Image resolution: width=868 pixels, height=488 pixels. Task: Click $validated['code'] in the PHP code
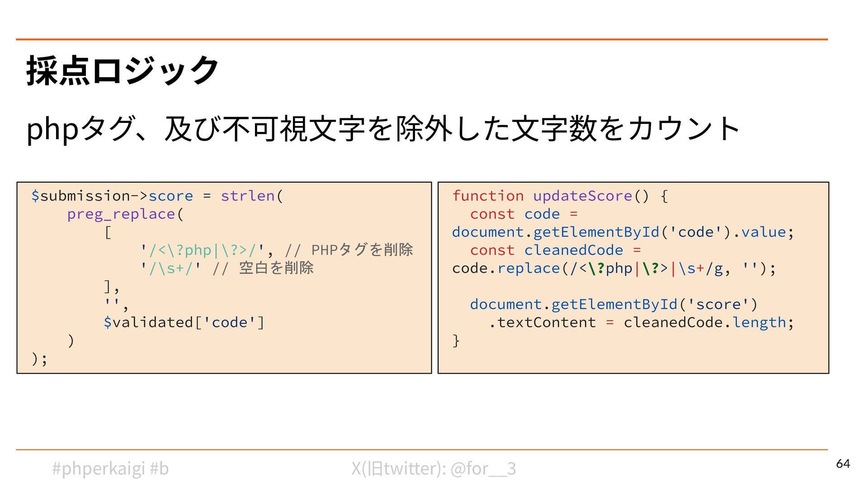coord(184,323)
